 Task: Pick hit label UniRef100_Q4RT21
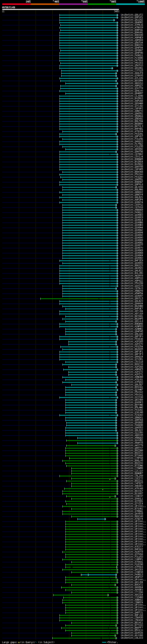(132, 612)
